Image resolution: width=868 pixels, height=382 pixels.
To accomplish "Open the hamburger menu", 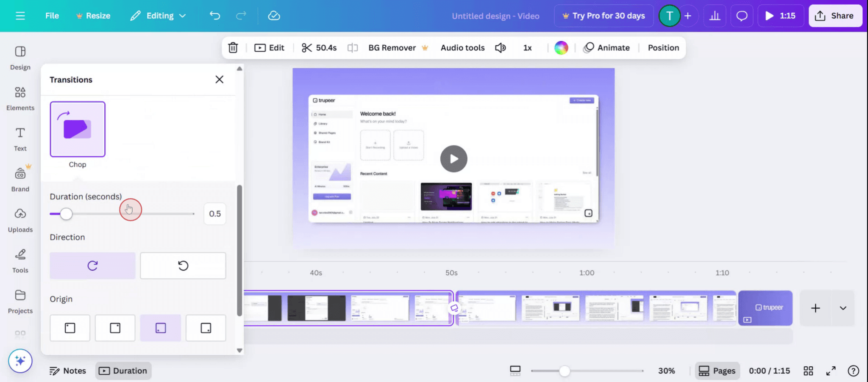I will click(20, 16).
